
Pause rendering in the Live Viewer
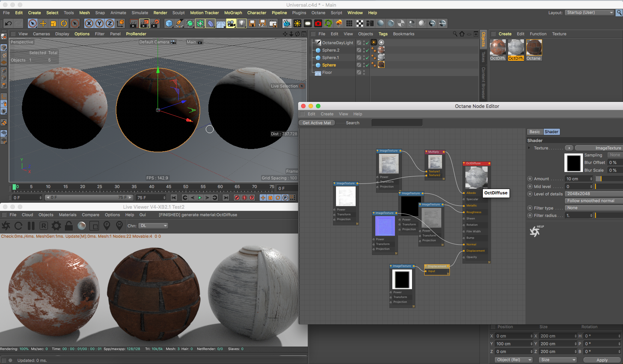tap(31, 226)
